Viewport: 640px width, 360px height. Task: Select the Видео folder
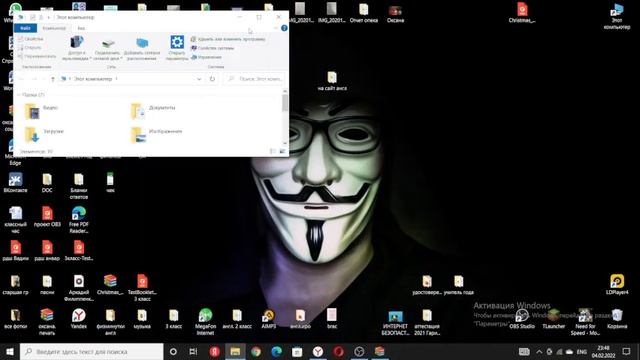tap(42, 111)
